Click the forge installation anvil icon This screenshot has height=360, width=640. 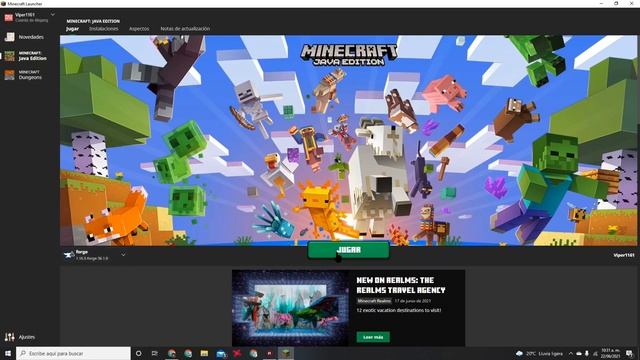click(69, 255)
